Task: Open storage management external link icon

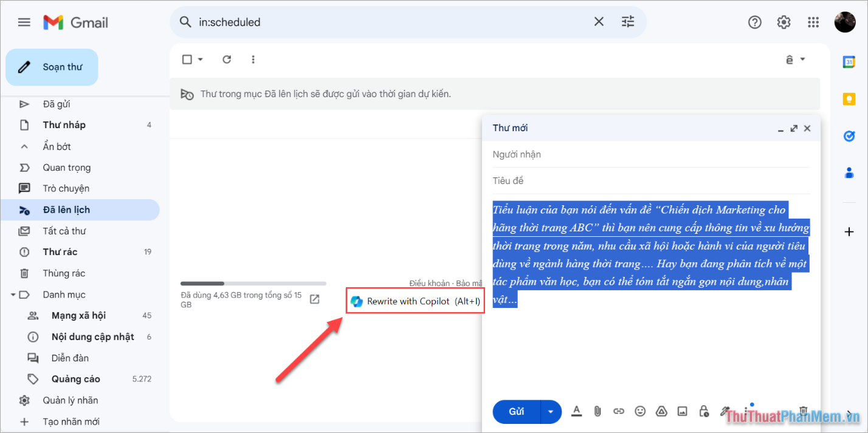Action: point(315,299)
